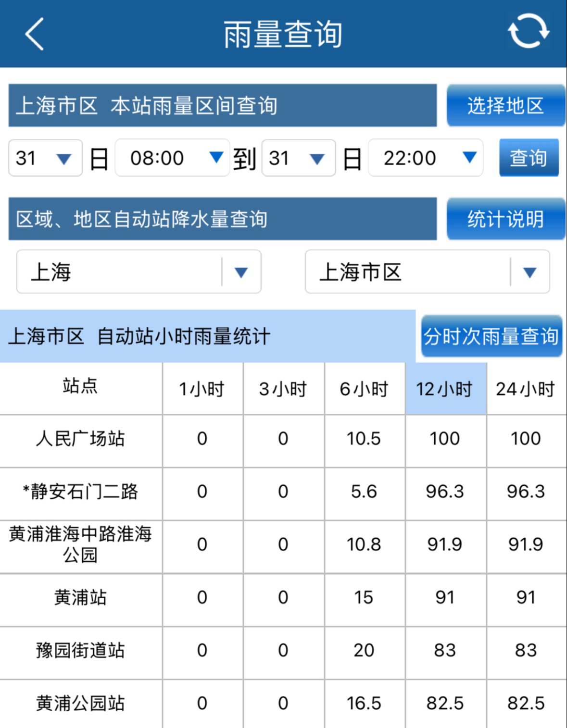Image resolution: width=567 pixels, height=728 pixels.
Task: Tap the back arrow icon
Action: [x=35, y=34]
